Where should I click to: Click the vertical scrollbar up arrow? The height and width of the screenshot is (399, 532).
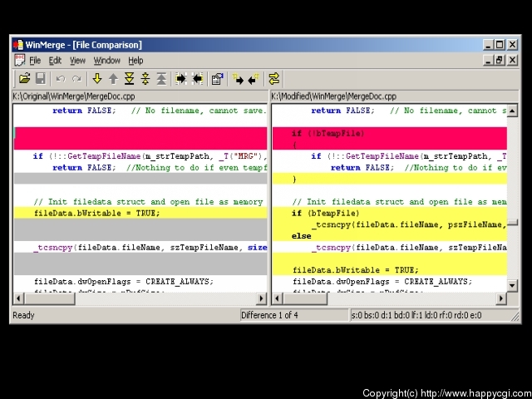click(512, 111)
